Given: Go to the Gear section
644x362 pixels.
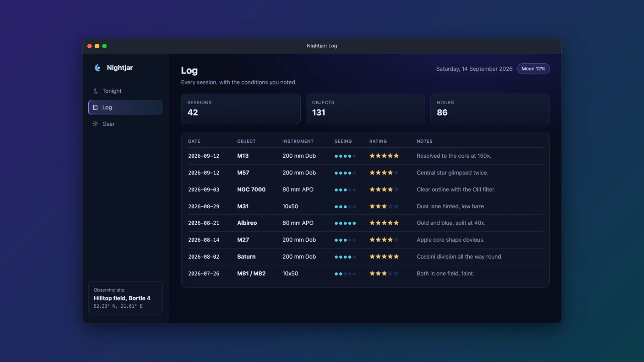Looking at the screenshot, I should [x=125, y=124].
